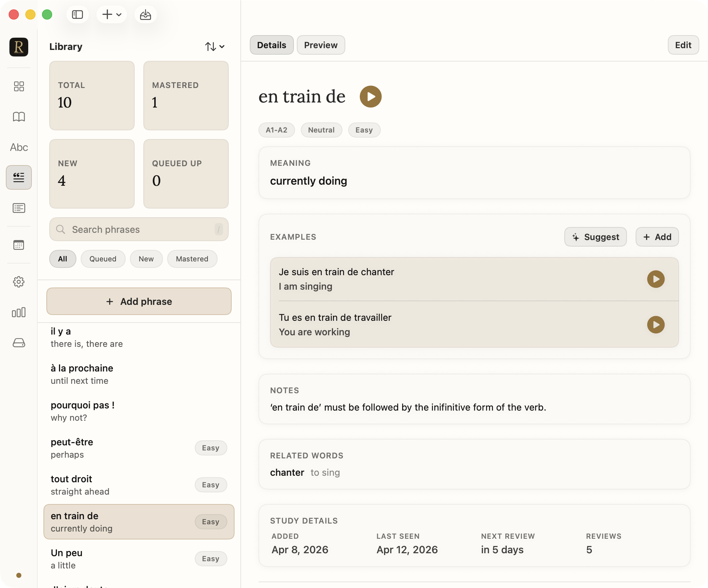This screenshot has width=708, height=588.
Task: Click Edit to modify the phrase details
Action: (683, 45)
